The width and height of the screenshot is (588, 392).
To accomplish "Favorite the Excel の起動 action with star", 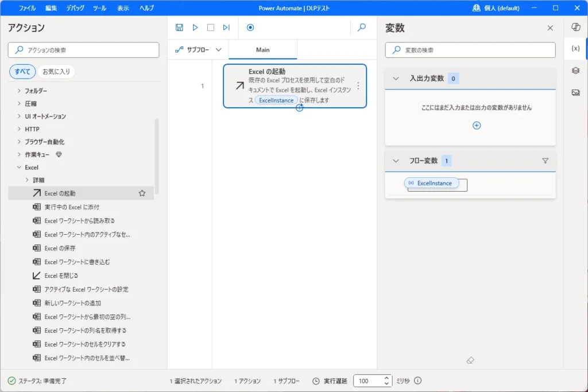I will tap(142, 193).
